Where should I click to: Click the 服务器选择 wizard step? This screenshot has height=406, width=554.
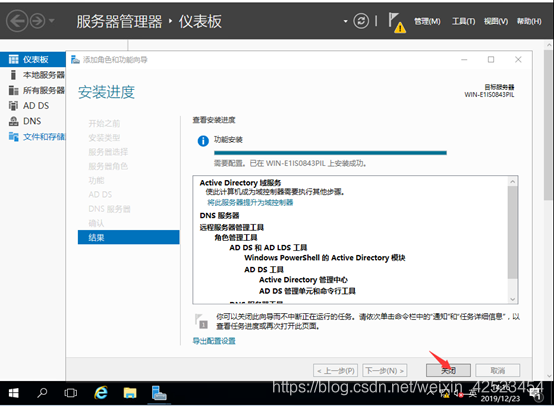point(108,152)
